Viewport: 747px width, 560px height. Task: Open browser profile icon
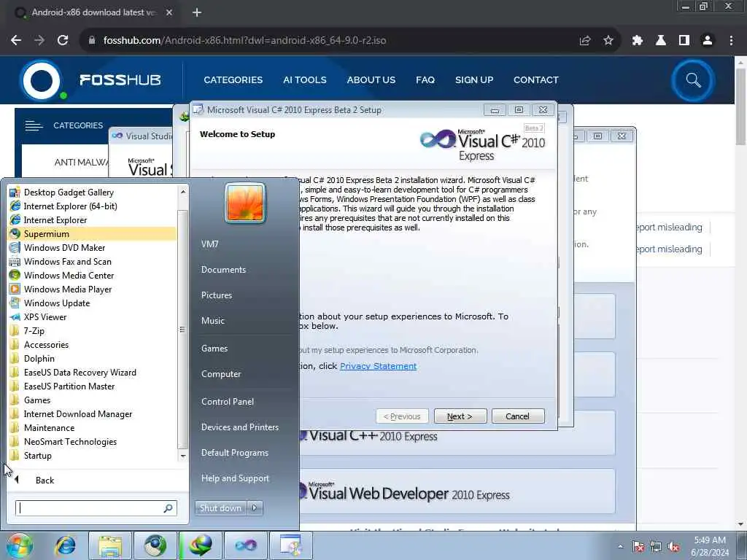click(x=708, y=41)
